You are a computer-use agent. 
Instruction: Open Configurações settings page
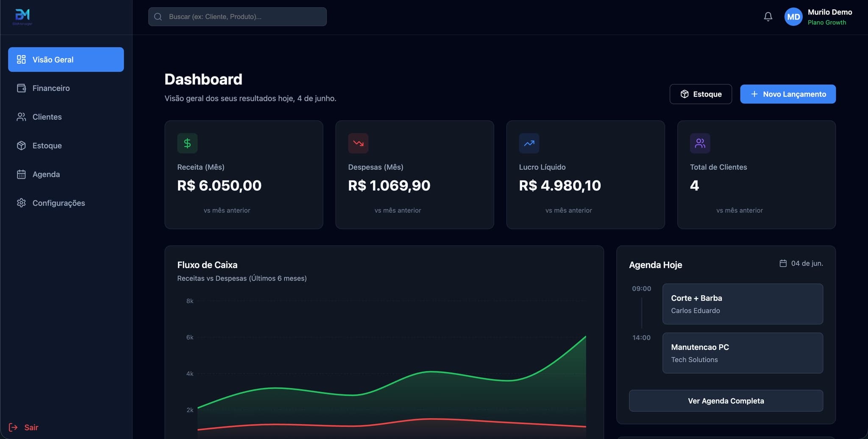click(x=66, y=203)
